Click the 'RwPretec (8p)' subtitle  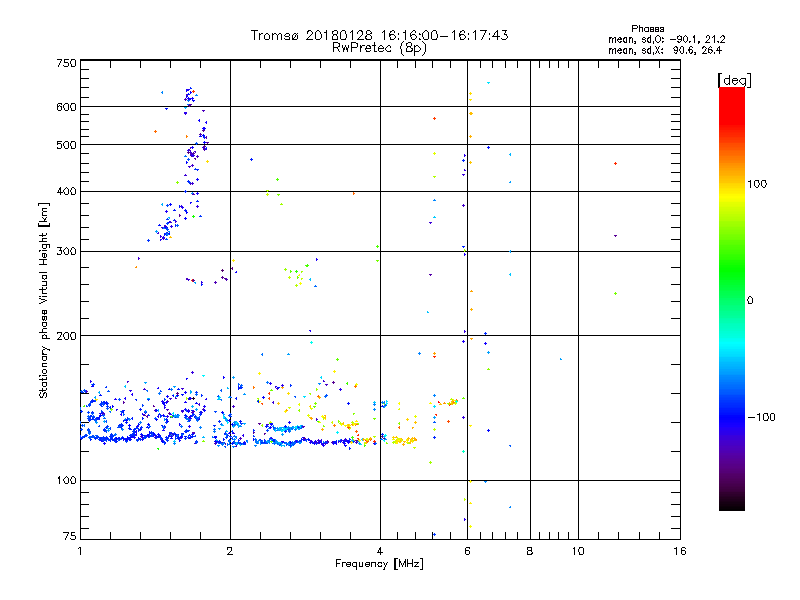(379, 48)
